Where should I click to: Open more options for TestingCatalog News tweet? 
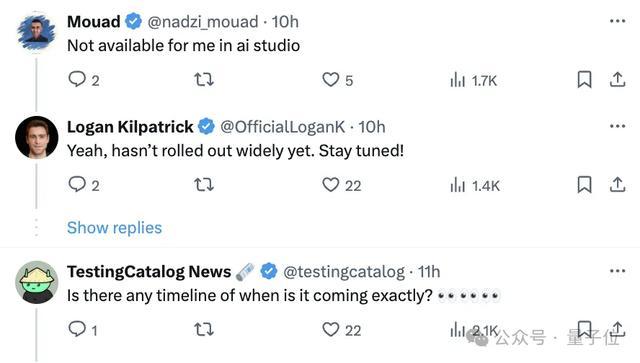click(618, 271)
